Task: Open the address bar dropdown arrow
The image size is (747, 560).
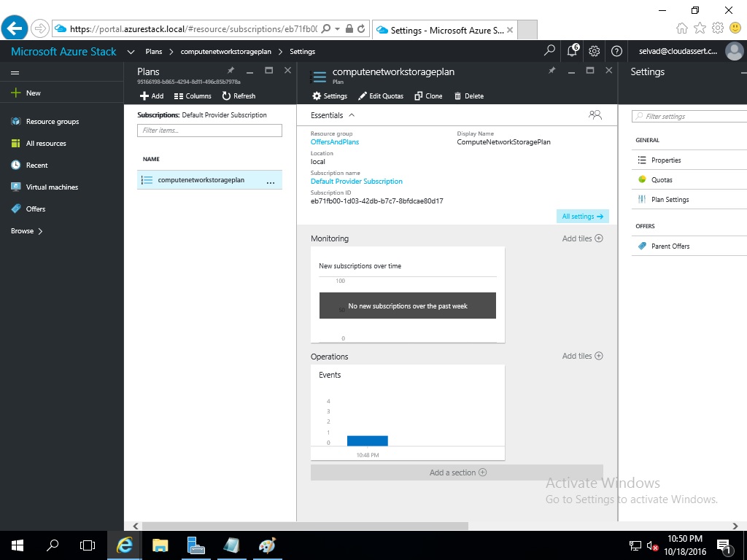Action: coord(337,29)
